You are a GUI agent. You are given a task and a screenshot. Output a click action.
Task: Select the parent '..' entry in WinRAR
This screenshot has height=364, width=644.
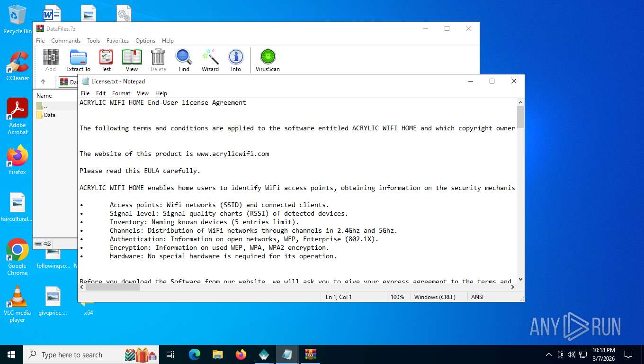[x=42, y=106]
